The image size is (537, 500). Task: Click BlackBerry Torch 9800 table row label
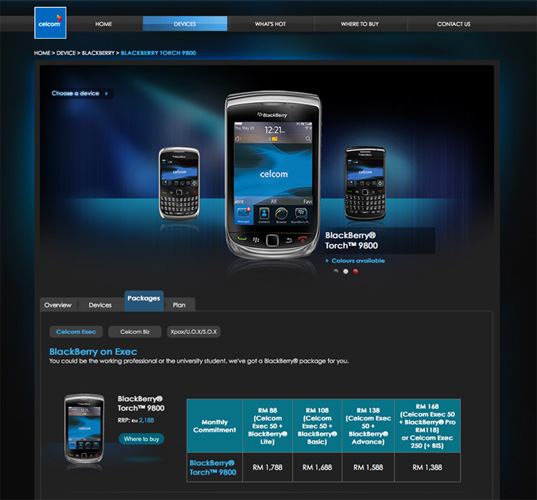click(213, 467)
